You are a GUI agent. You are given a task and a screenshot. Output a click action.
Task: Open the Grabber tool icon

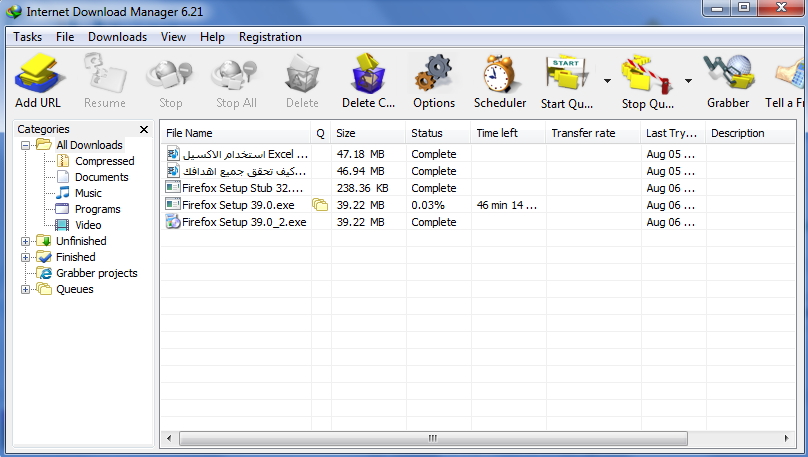pyautogui.click(x=728, y=74)
